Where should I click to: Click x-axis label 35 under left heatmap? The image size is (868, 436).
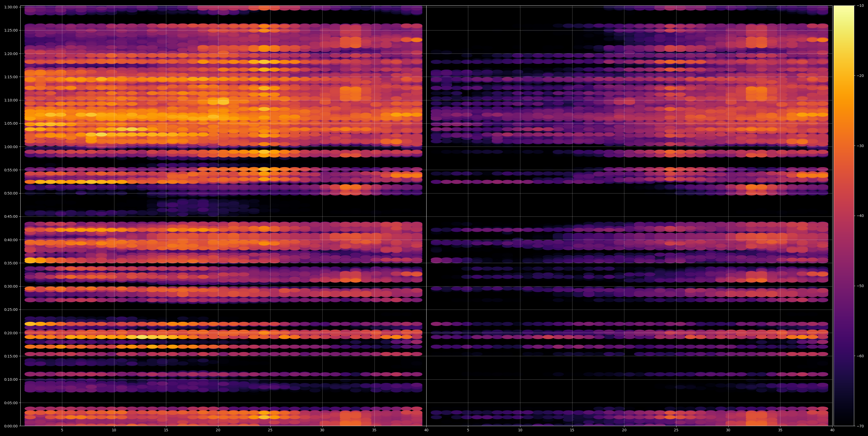[374, 430]
